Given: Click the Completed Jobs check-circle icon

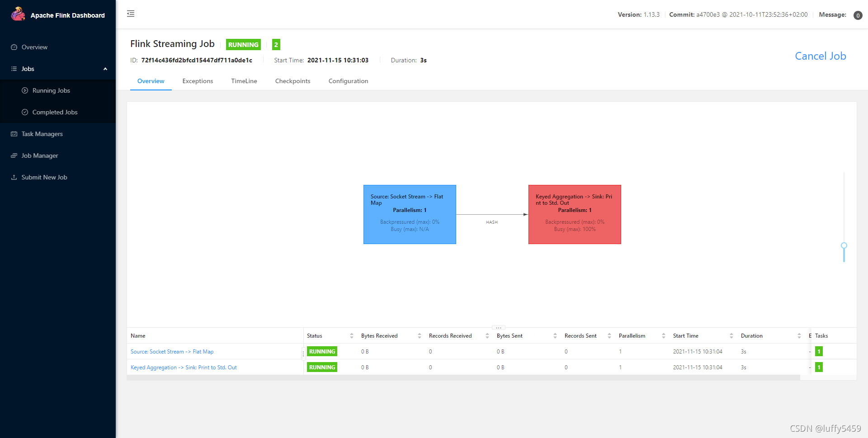Looking at the screenshot, I should [25, 112].
